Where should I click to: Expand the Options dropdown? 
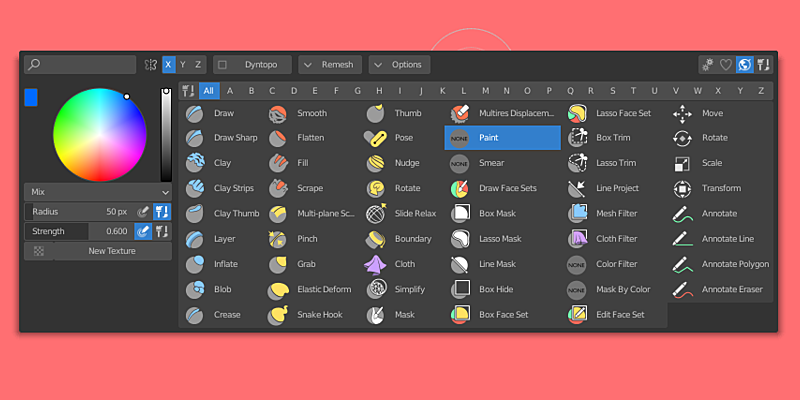click(x=399, y=65)
